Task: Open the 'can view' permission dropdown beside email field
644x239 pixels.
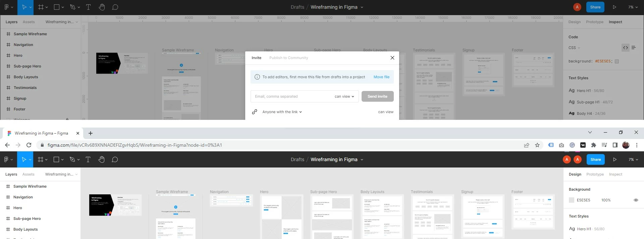Action: 344,96
